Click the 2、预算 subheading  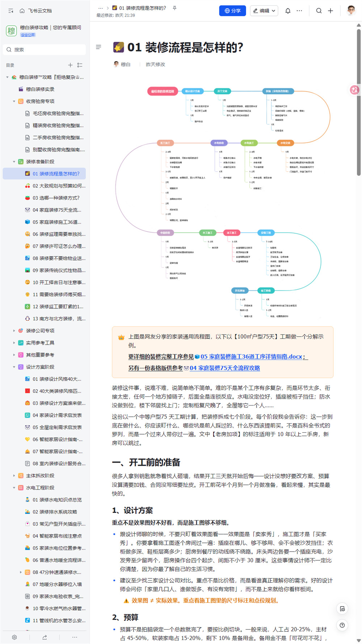pos(125,618)
